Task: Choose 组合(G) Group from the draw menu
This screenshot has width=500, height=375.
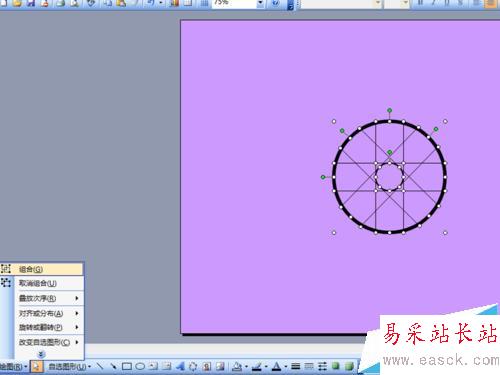Action: (x=41, y=269)
